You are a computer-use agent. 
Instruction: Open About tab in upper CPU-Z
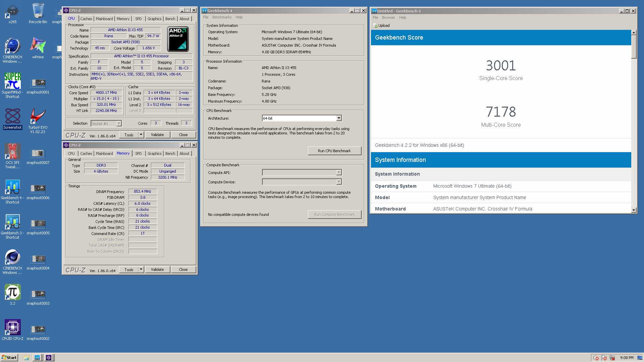[184, 19]
